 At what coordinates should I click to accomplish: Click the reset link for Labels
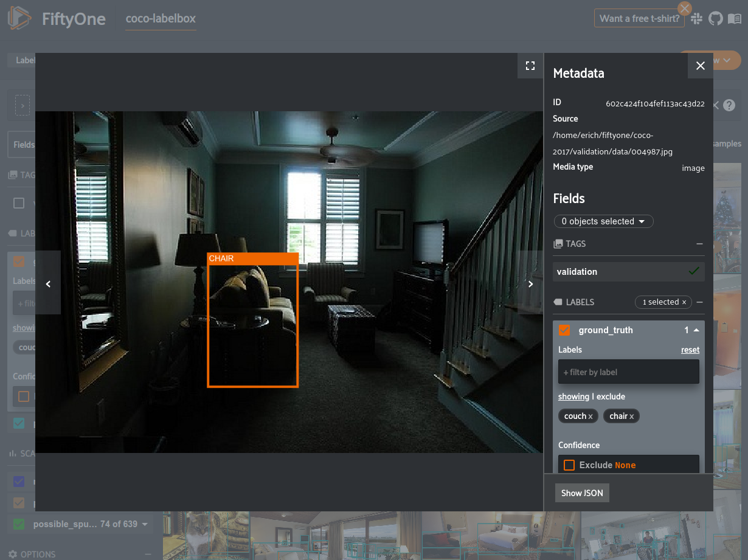(690, 350)
